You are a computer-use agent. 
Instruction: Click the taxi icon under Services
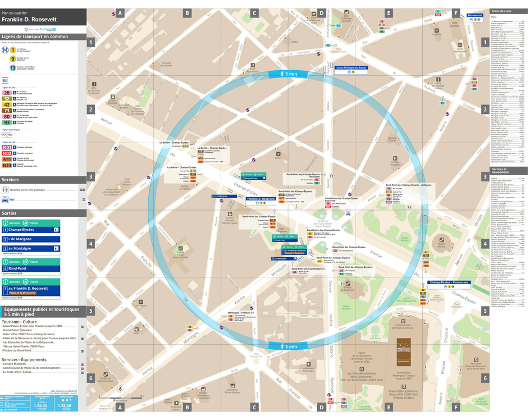[x=5, y=199]
